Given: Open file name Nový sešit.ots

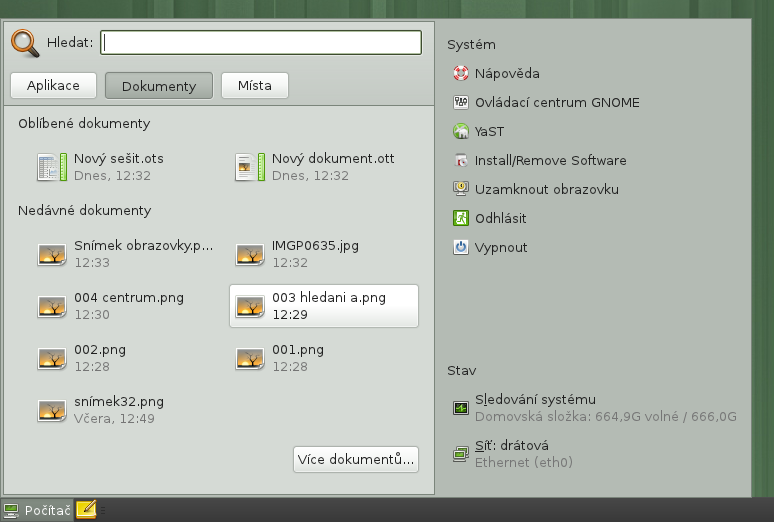Looking at the screenshot, I should pos(118,159).
